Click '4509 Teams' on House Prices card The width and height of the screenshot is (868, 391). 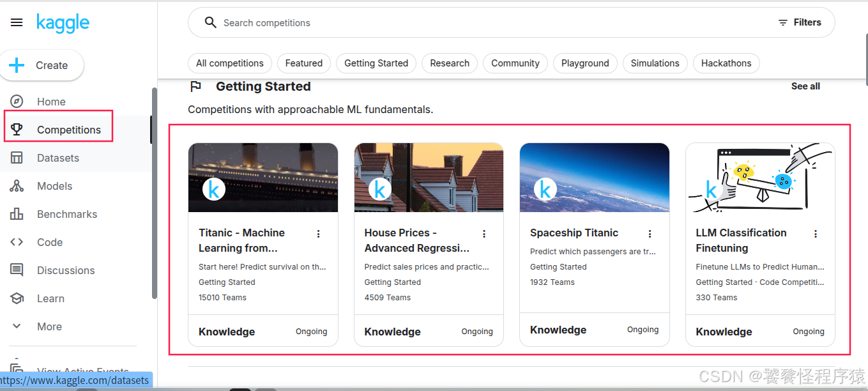coord(388,298)
